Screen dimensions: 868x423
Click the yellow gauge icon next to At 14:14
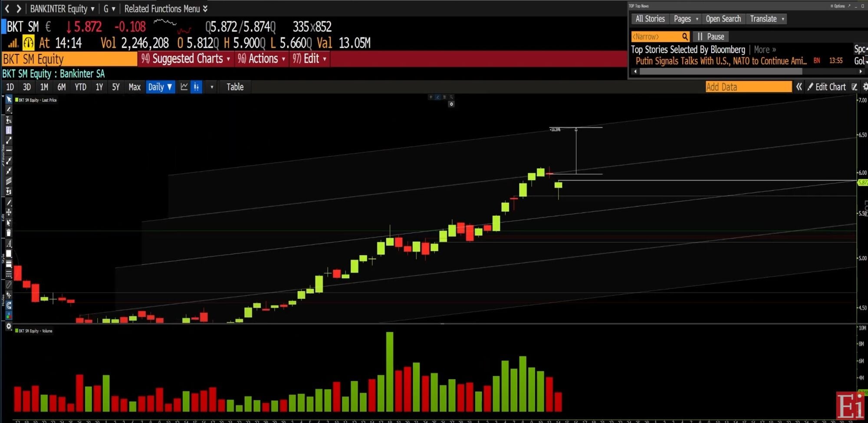click(x=28, y=43)
